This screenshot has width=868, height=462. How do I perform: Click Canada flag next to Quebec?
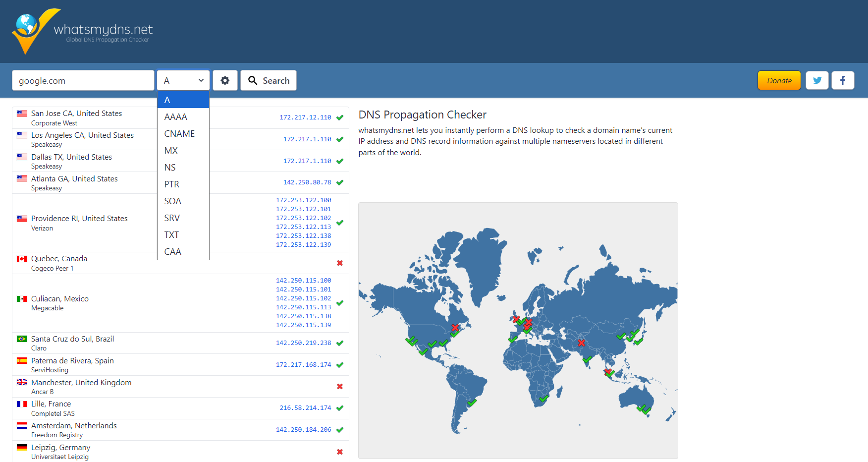coord(22,259)
